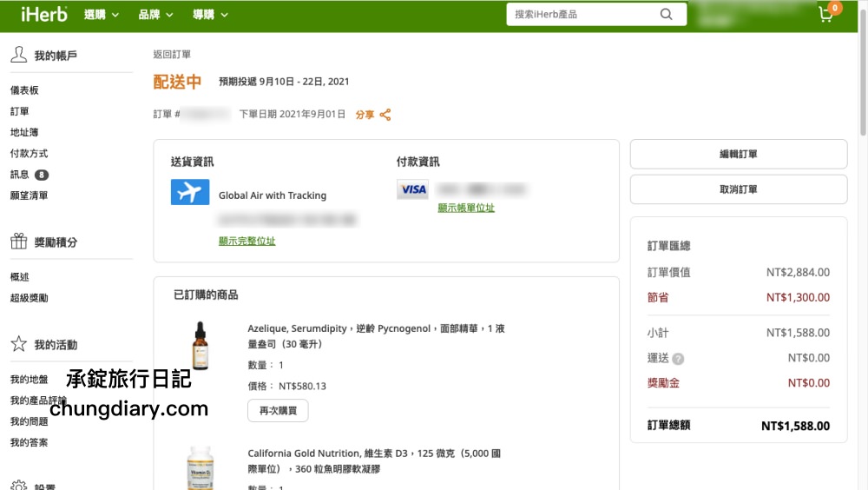Open 儀表板 in the sidebar
Screen dimensions: 868x490
pos(24,90)
